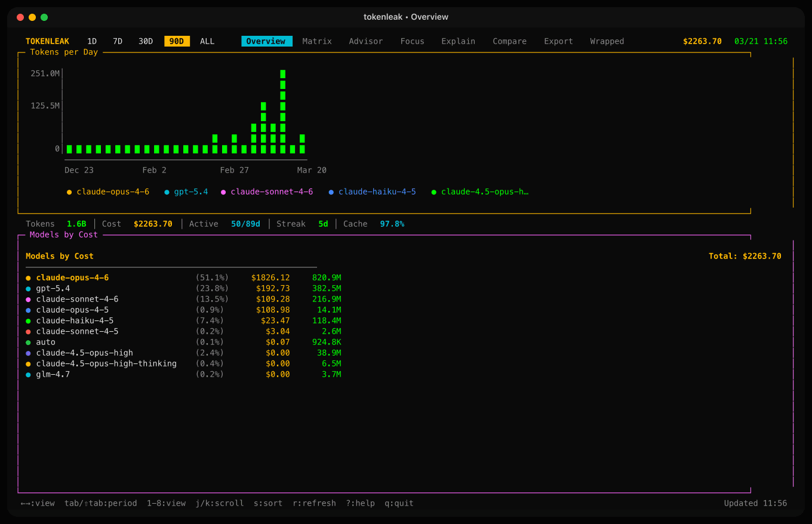Click the Active 50/89d stat
The image size is (812, 524).
tap(224, 224)
